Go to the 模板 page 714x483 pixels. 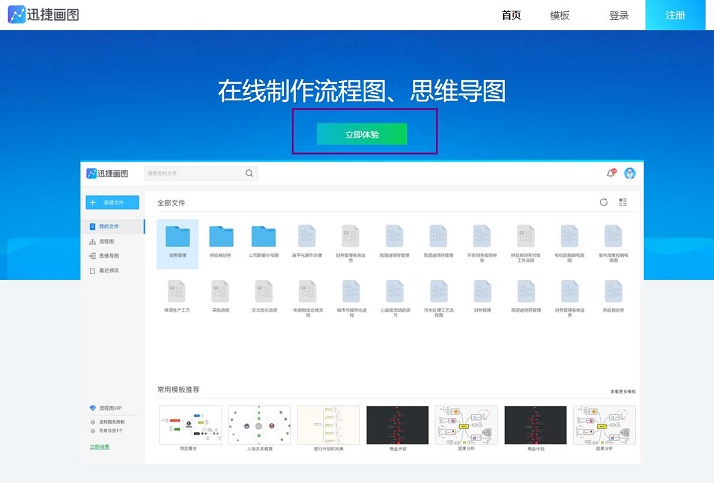click(x=560, y=15)
